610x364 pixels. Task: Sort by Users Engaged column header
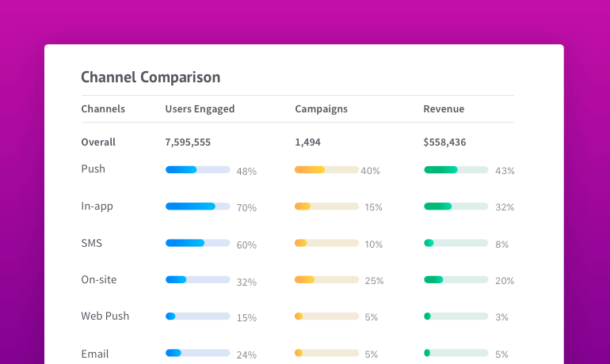click(200, 109)
